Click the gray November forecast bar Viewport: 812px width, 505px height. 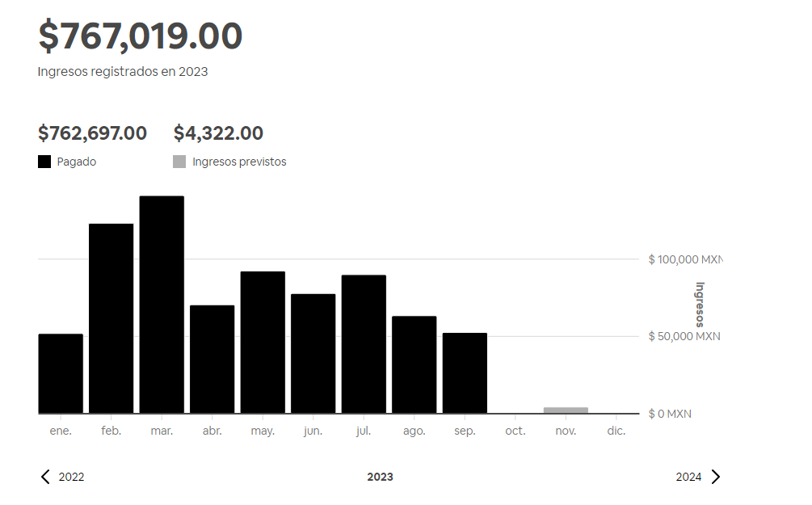pyautogui.click(x=566, y=410)
